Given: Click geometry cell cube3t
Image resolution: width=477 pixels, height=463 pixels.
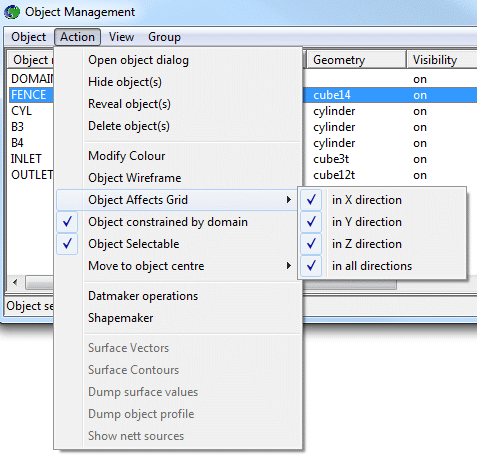Looking at the screenshot, I should (x=331, y=159).
